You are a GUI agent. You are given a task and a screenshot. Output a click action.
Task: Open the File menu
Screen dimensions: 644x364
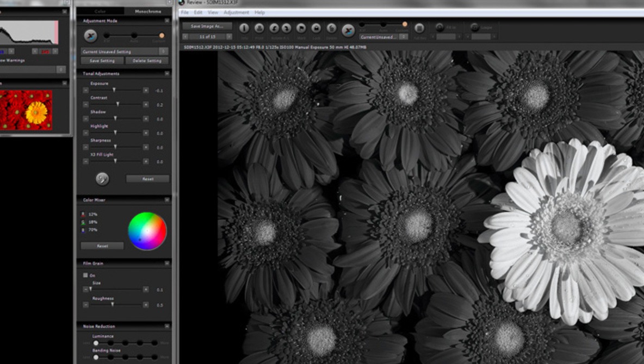[185, 12]
